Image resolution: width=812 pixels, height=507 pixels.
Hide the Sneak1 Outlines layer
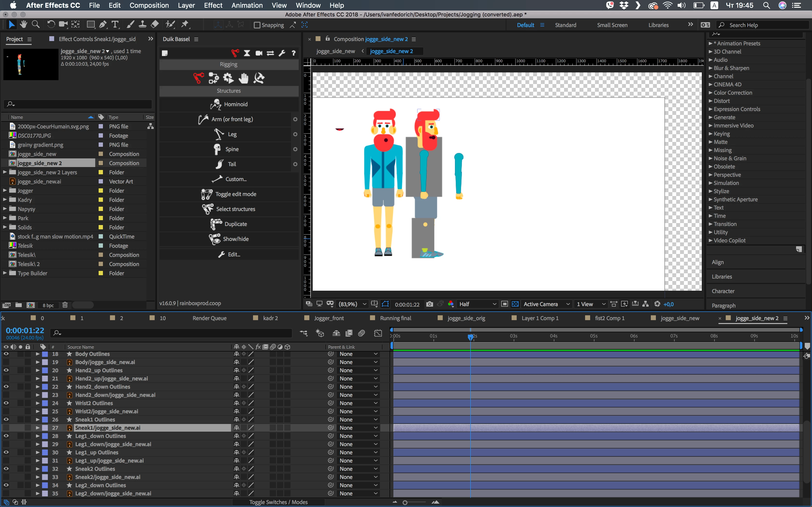click(6, 420)
